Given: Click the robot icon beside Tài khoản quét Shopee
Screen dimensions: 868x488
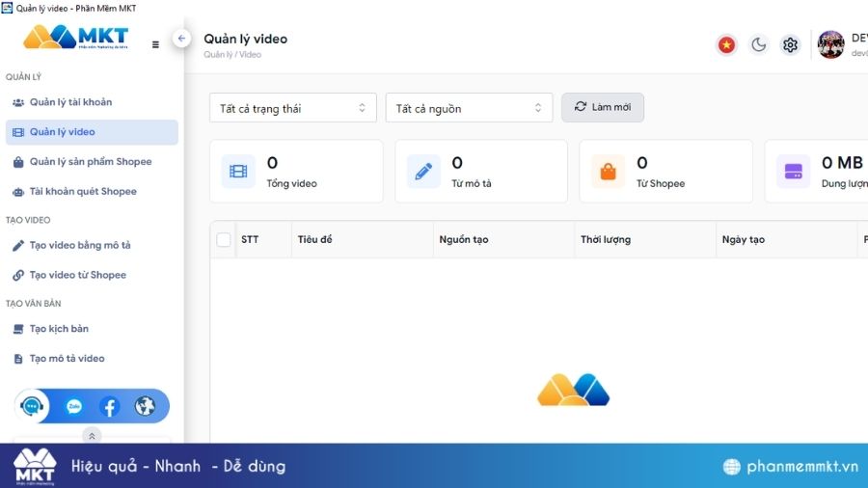Looking at the screenshot, I should point(18,192).
